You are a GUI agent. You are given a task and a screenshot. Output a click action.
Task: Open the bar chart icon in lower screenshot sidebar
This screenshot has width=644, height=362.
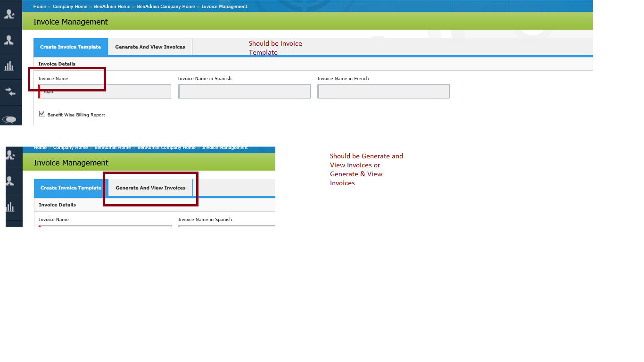point(10,207)
